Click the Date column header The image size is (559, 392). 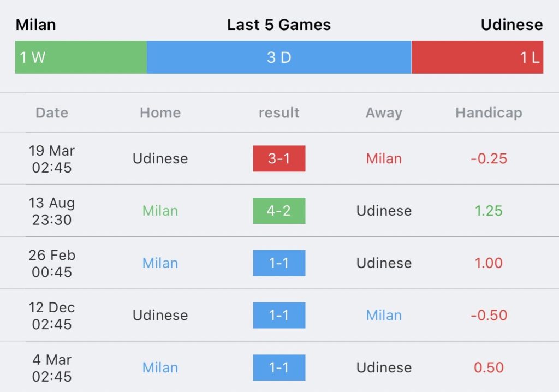(52, 113)
